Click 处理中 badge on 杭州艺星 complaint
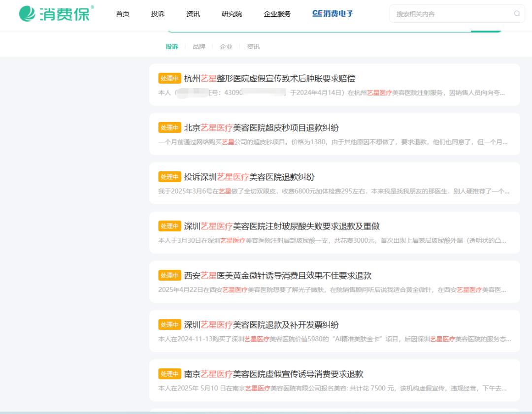 (x=169, y=78)
